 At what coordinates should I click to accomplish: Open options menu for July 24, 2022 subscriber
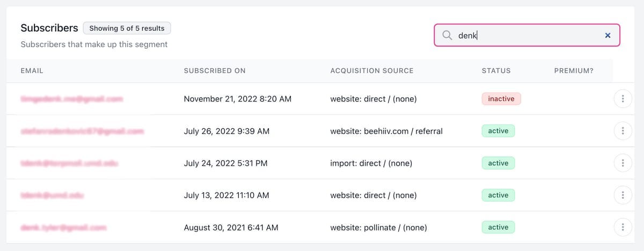point(623,163)
